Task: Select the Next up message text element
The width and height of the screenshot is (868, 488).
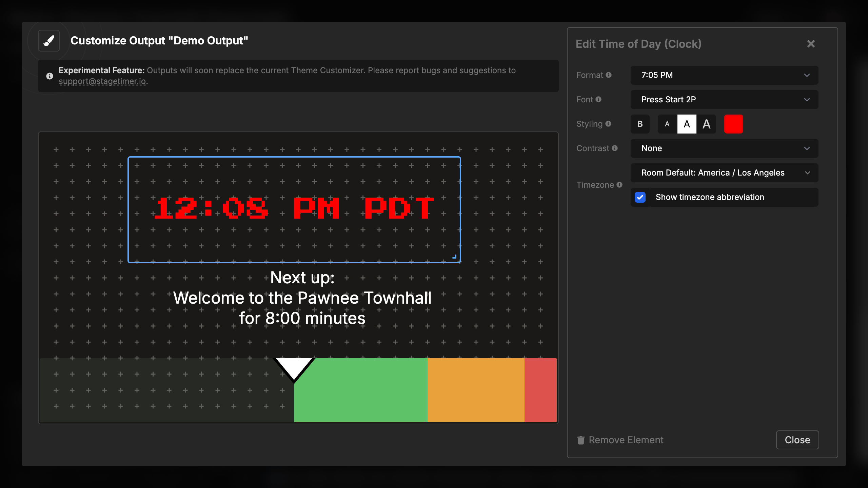Action: click(302, 298)
